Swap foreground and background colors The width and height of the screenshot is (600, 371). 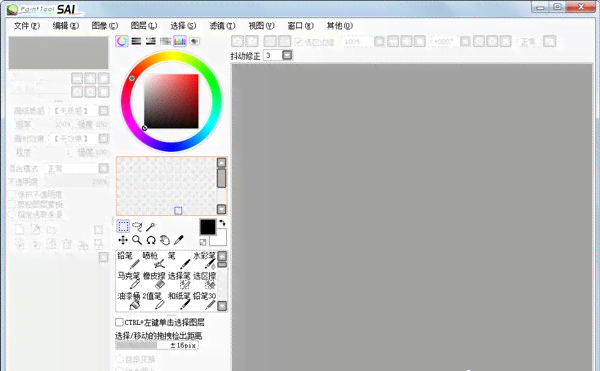pyautogui.click(x=222, y=223)
